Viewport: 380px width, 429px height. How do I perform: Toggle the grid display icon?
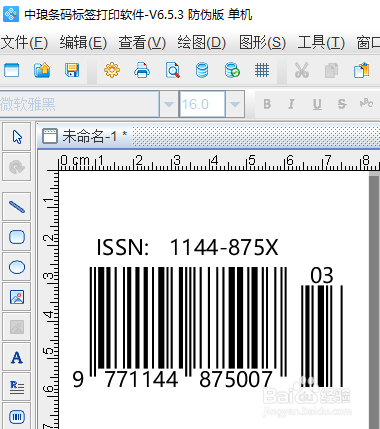pos(262,70)
